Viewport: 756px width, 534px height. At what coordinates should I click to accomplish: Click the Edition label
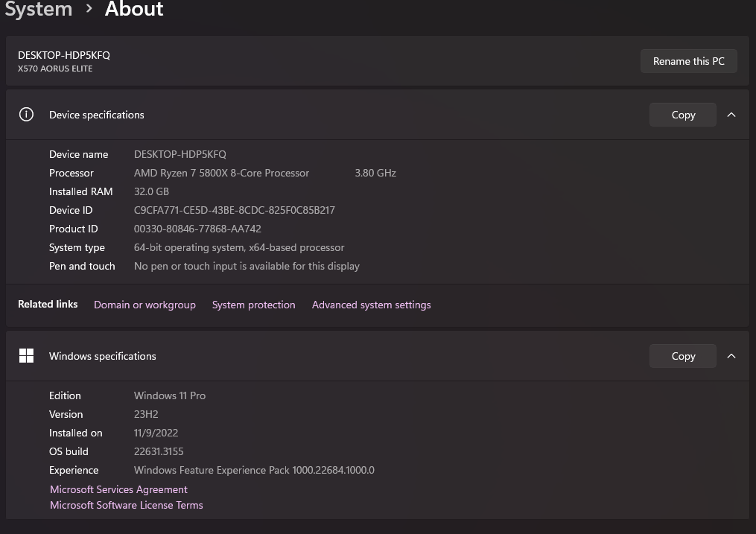(65, 395)
